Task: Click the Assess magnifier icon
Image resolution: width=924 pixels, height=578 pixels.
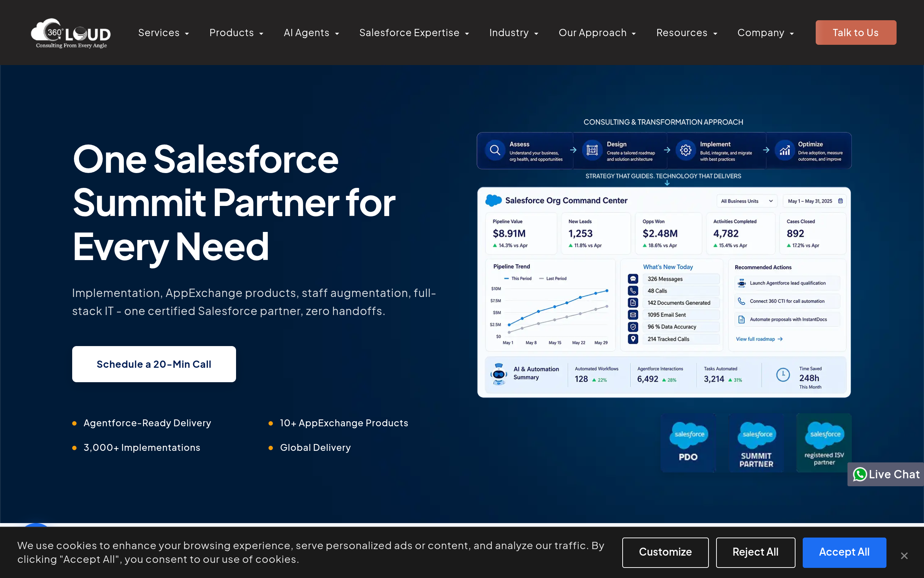Action: point(495,150)
